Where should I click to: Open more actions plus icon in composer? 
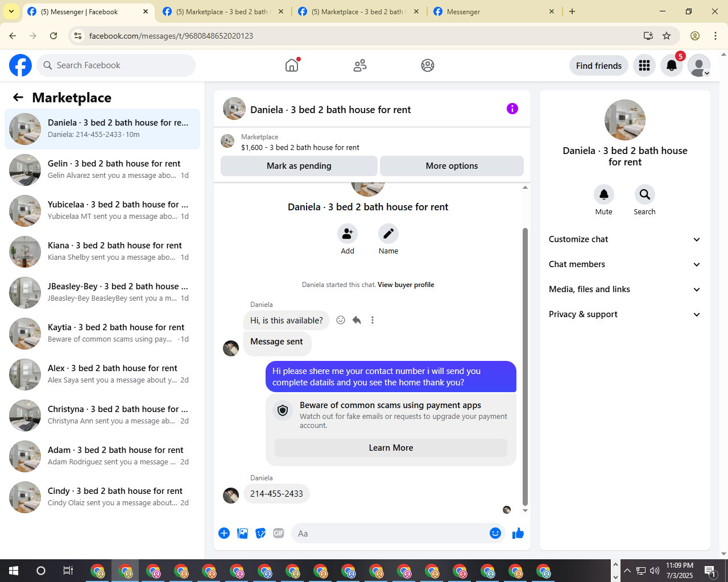pyautogui.click(x=224, y=533)
